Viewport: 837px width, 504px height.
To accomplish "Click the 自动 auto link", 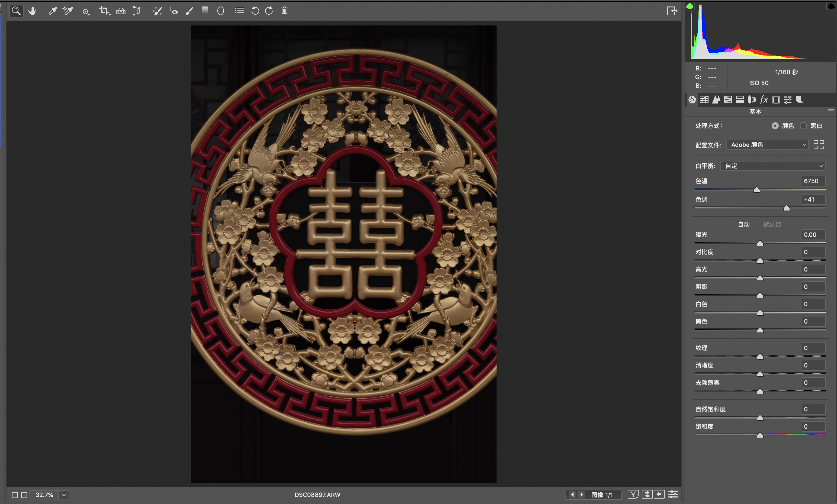I will tap(743, 224).
